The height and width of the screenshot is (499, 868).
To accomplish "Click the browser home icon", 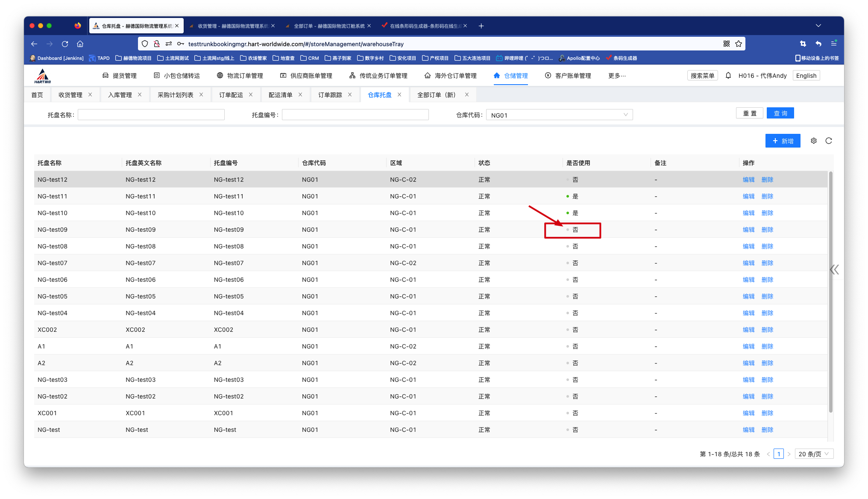I will tap(80, 44).
